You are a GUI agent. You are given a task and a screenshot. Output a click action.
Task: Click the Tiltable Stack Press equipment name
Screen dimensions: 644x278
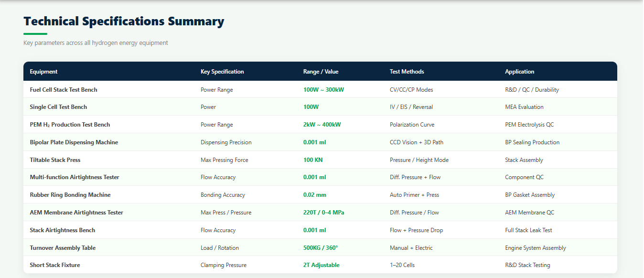pyautogui.click(x=55, y=160)
